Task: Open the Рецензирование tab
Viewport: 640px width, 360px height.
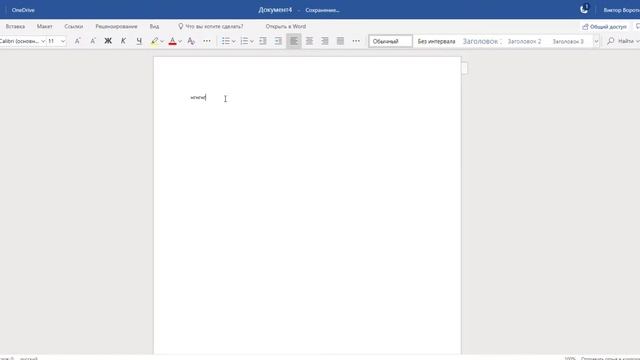Action: (x=116, y=26)
